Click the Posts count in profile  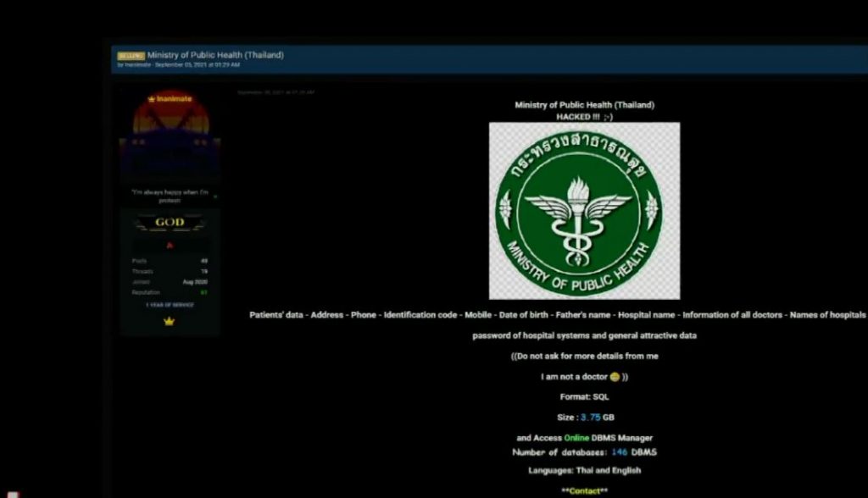click(204, 261)
